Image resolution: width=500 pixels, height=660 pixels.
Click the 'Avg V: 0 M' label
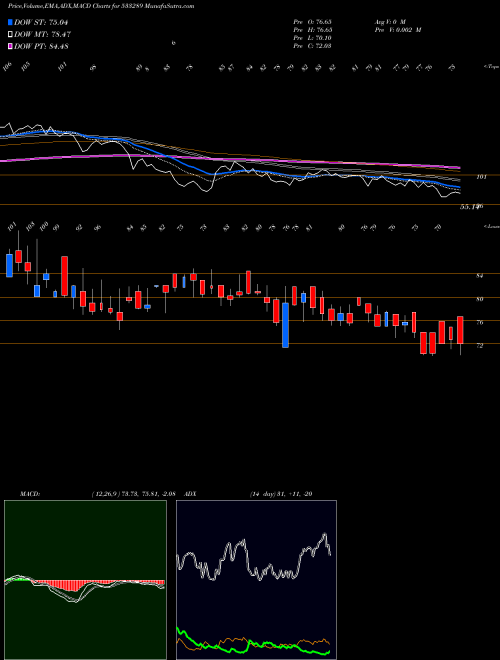[x=389, y=22]
